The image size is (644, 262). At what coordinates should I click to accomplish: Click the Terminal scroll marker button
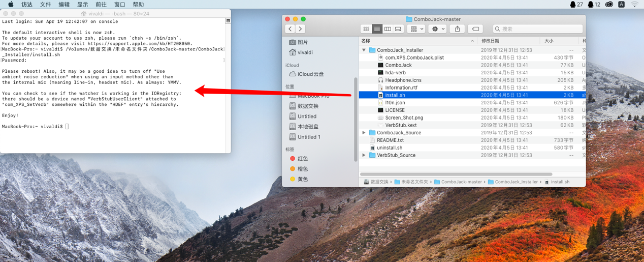pyautogui.click(x=228, y=21)
